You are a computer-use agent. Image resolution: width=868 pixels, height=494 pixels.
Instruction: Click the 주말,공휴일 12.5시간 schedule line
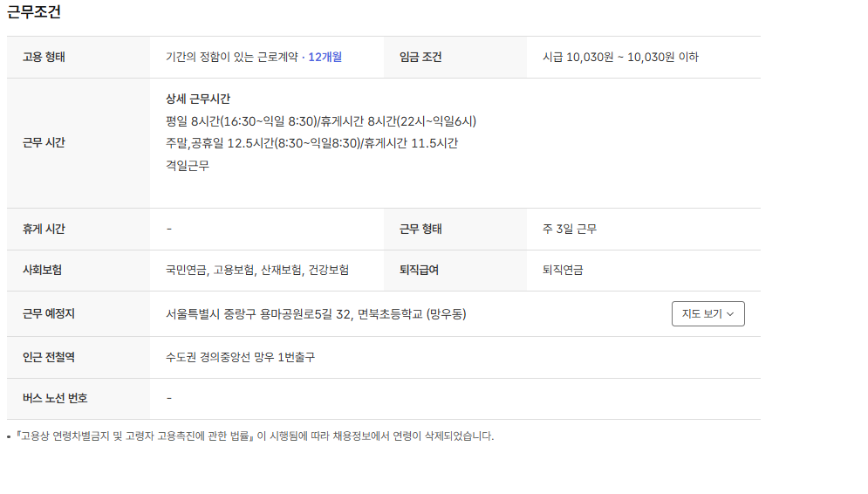coord(311,143)
